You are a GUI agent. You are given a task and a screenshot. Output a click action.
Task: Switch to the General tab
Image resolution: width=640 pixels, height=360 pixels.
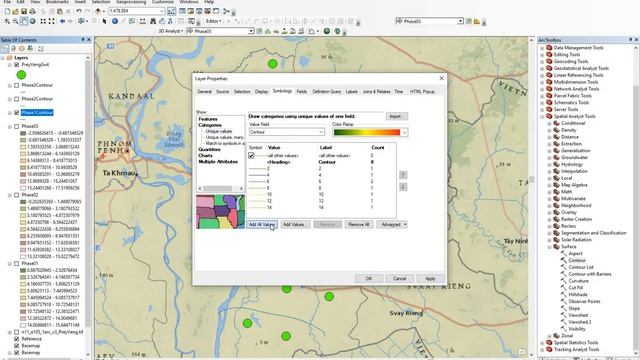tap(204, 92)
